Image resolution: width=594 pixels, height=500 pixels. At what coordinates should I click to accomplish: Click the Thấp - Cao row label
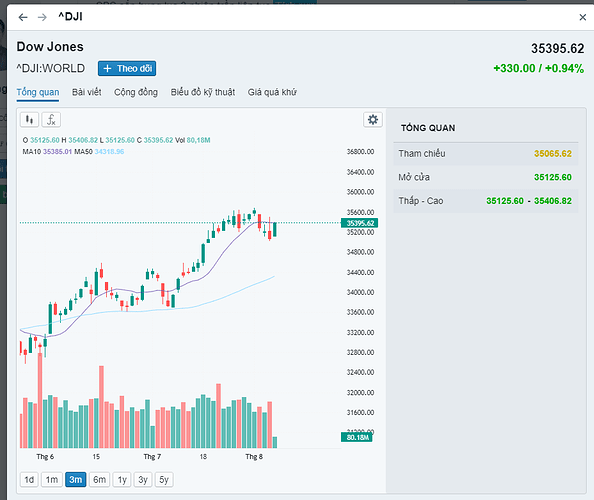point(420,201)
